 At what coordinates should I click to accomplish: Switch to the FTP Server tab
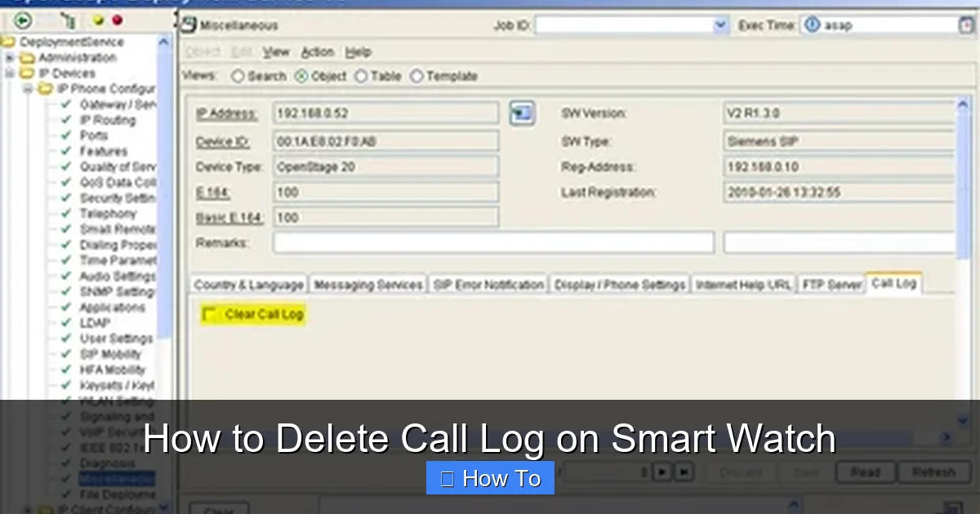[831, 284]
